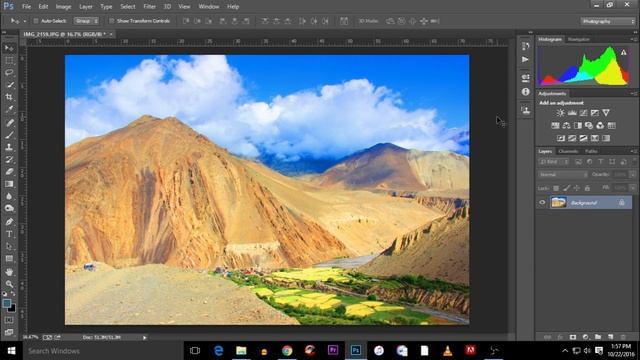Select the Rectangle shape tool

pyautogui.click(x=9, y=259)
